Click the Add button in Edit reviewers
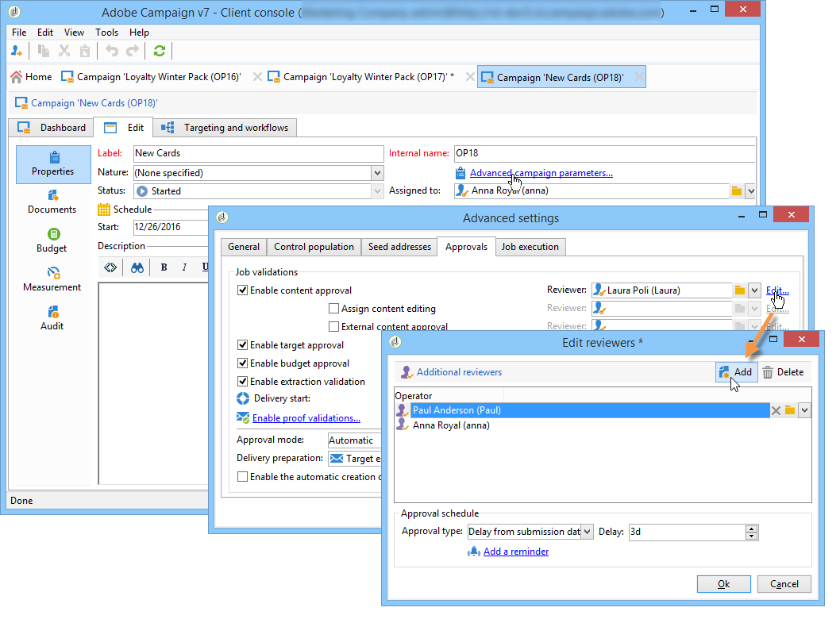Screen dimensions: 840x619 (x=737, y=372)
